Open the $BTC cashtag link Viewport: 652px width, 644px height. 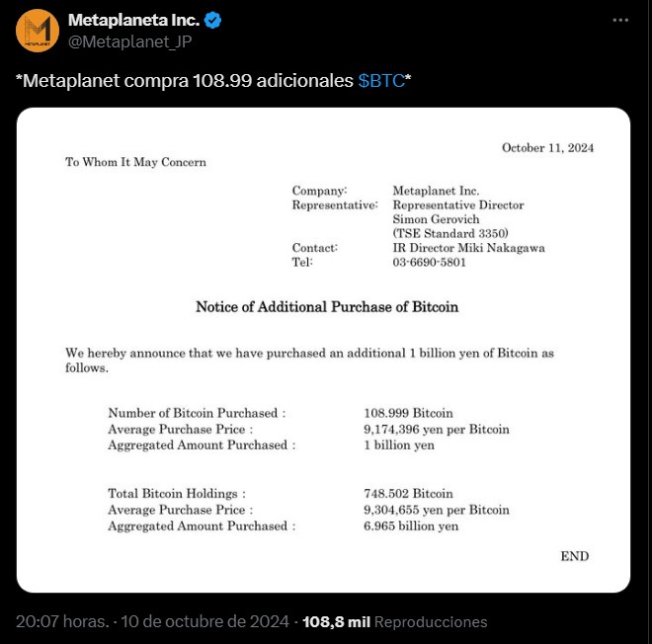coord(381,81)
